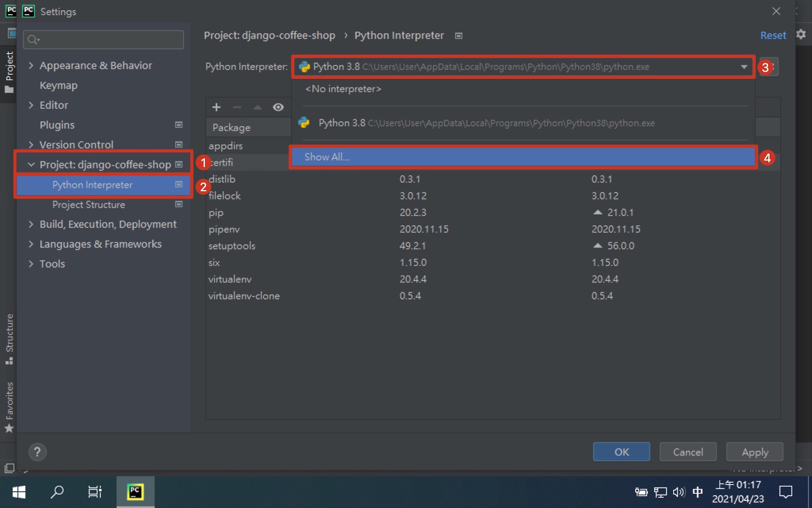
Task: Toggle the show early releases eye icon
Action: click(x=278, y=107)
